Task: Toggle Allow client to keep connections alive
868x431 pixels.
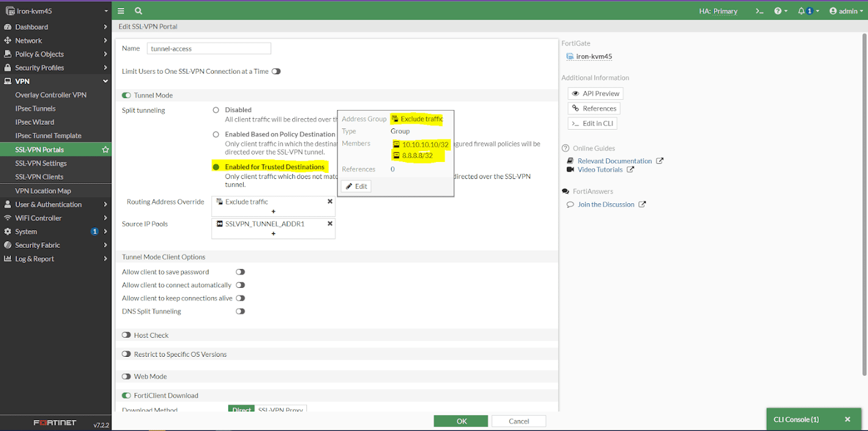Action: [240, 298]
